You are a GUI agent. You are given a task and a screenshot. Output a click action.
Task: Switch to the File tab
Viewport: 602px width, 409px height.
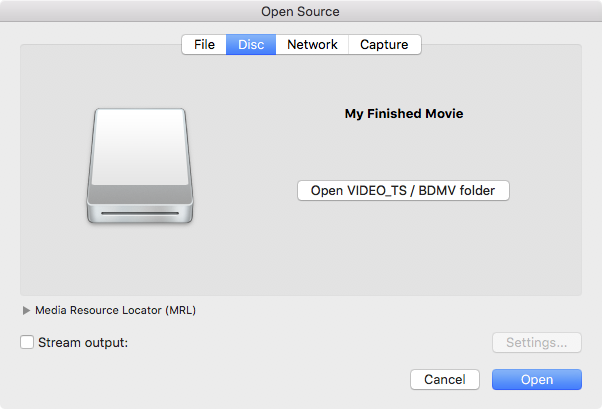204,45
